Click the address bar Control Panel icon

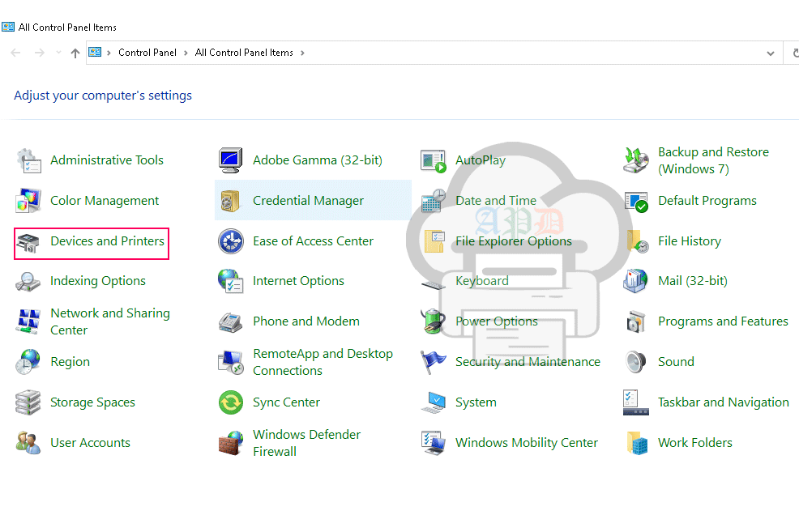point(96,53)
